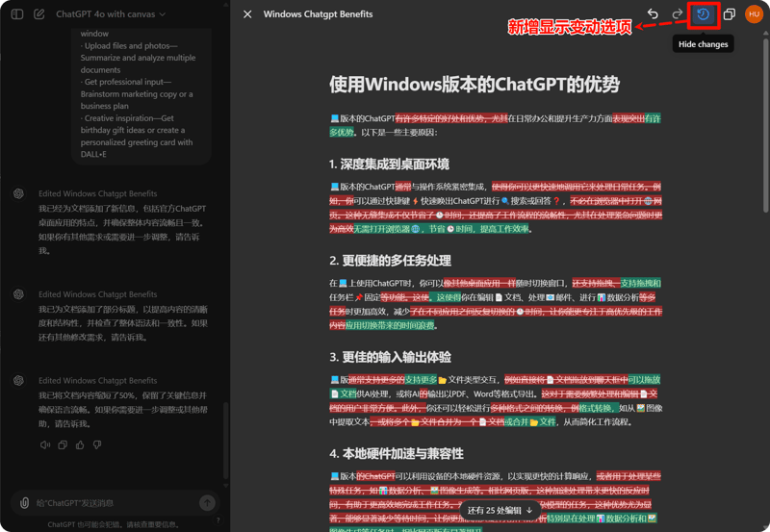
Task: Open the help question mark button
Action: click(218, 520)
